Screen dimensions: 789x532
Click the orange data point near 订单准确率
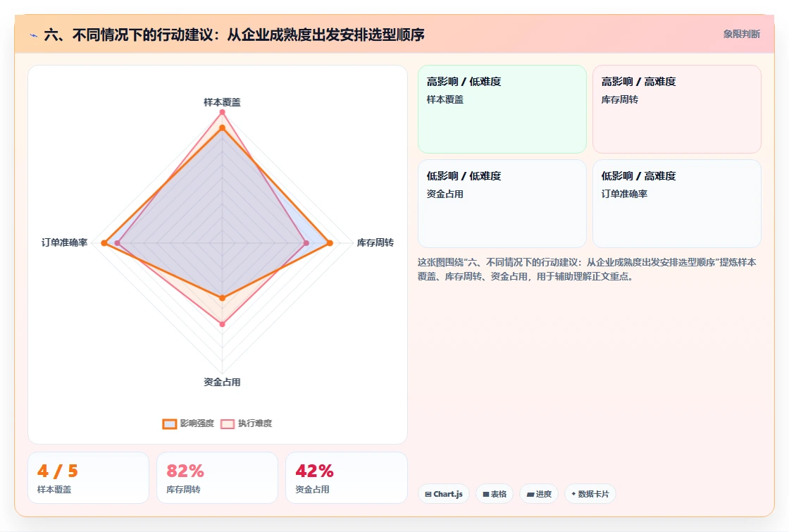pyautogui.click(x=104, y=243)
